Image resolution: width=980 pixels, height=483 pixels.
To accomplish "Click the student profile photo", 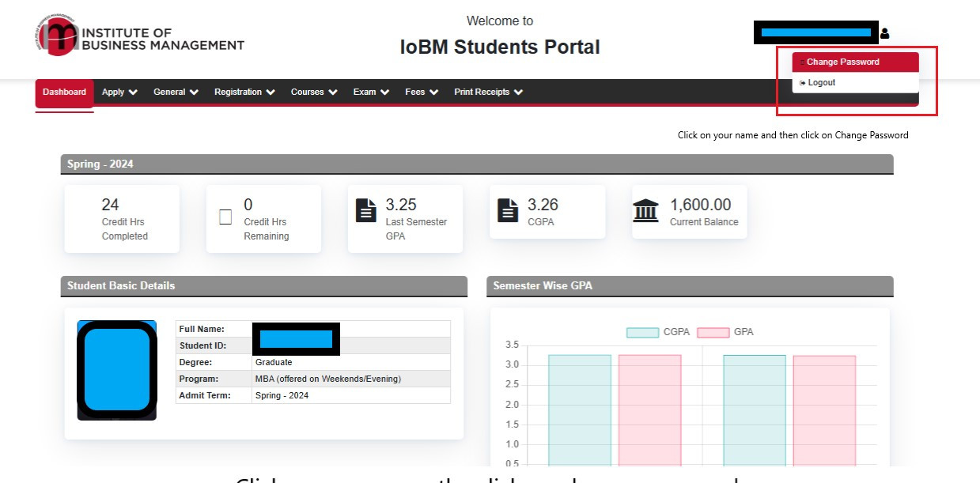I will click(x=117, y=370).
